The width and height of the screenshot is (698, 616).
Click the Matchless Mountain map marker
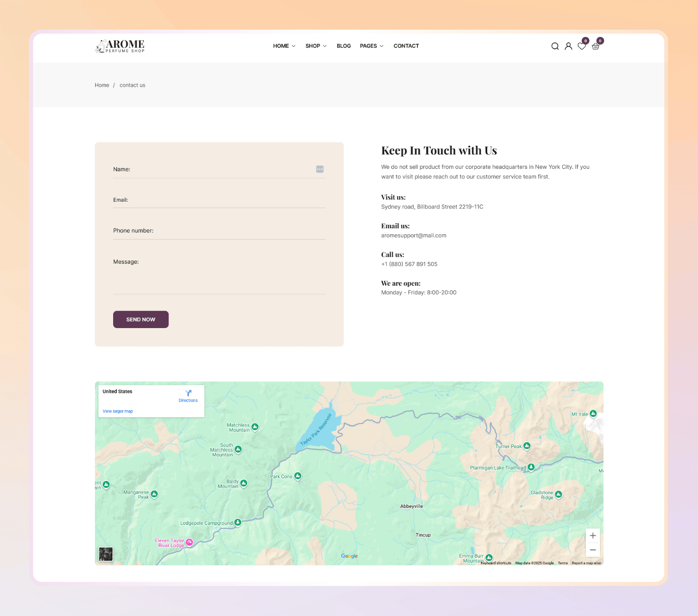(255, 427)
